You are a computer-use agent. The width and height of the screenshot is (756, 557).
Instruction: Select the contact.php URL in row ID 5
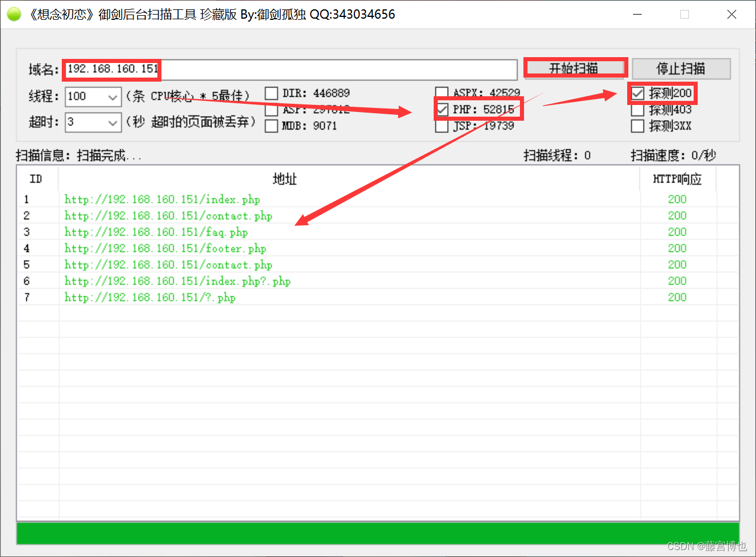coord(168,265)
